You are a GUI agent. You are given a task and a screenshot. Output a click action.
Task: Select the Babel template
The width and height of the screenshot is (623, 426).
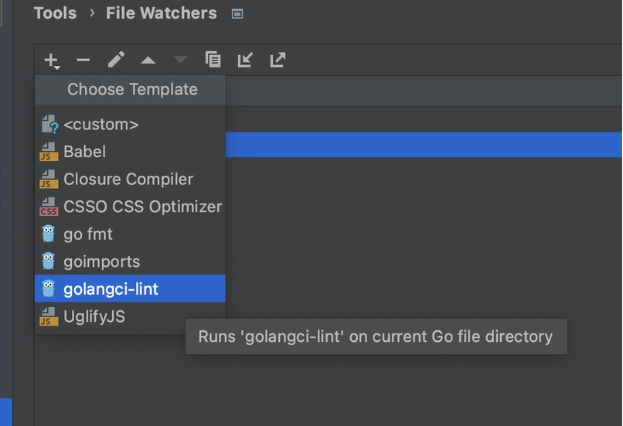coord(84,152)
